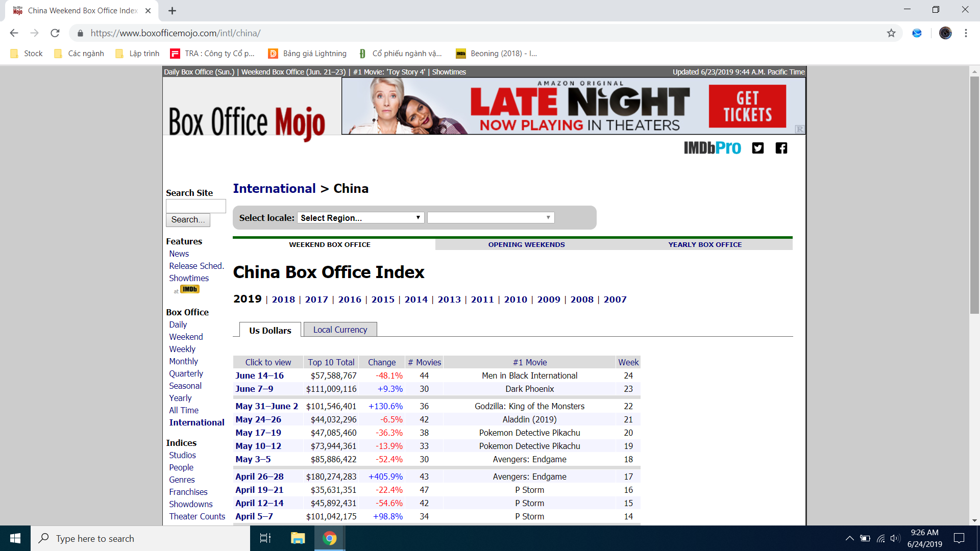Show hidden system tray icons
Viewport: 980px width, 551px height.
click(x=849, y=538)
